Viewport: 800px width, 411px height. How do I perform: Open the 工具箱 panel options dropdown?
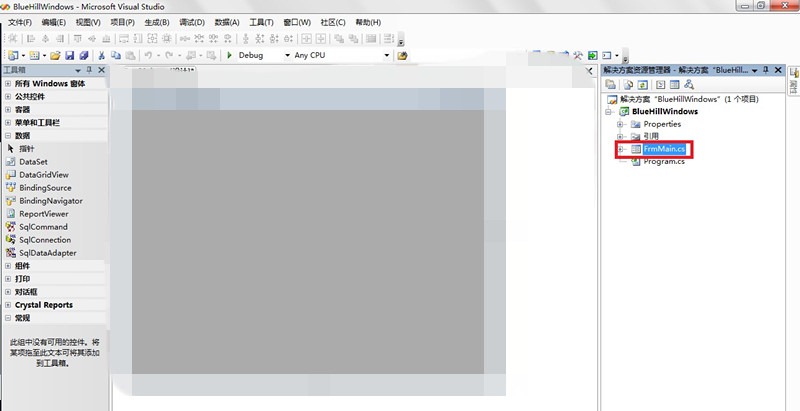click(x=78, y=70)
